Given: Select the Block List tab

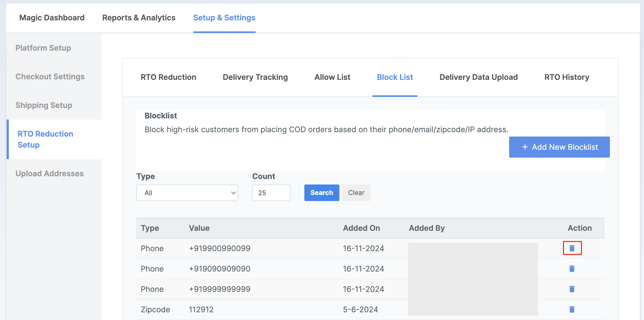Looking at the screenshot, I should [x=395, y=77].
